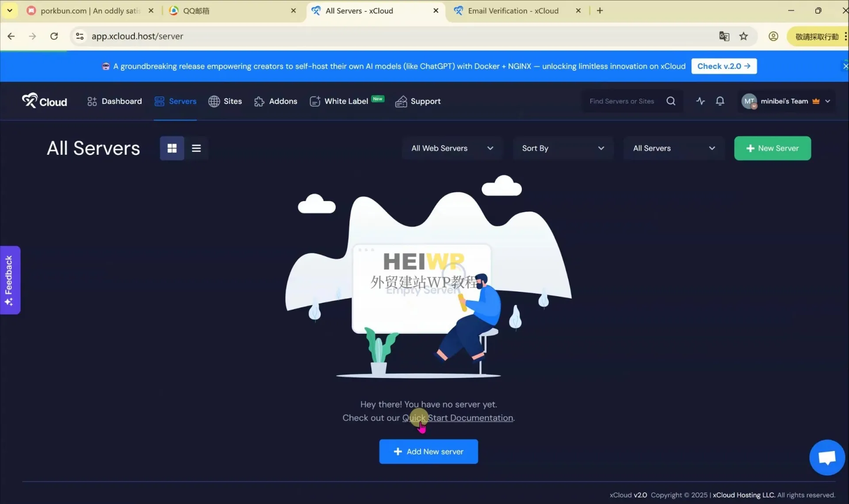Bookmark the page with the star

click(744, 36)
